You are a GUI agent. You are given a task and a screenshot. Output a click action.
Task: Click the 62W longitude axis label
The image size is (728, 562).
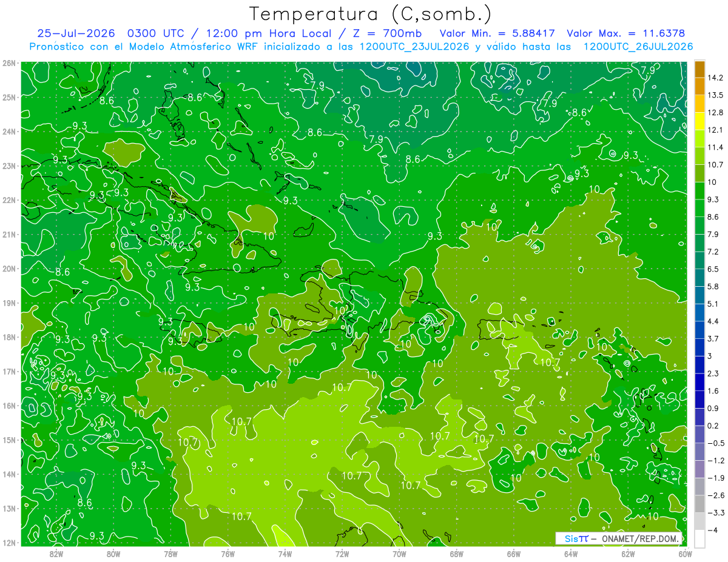[628, 554]
